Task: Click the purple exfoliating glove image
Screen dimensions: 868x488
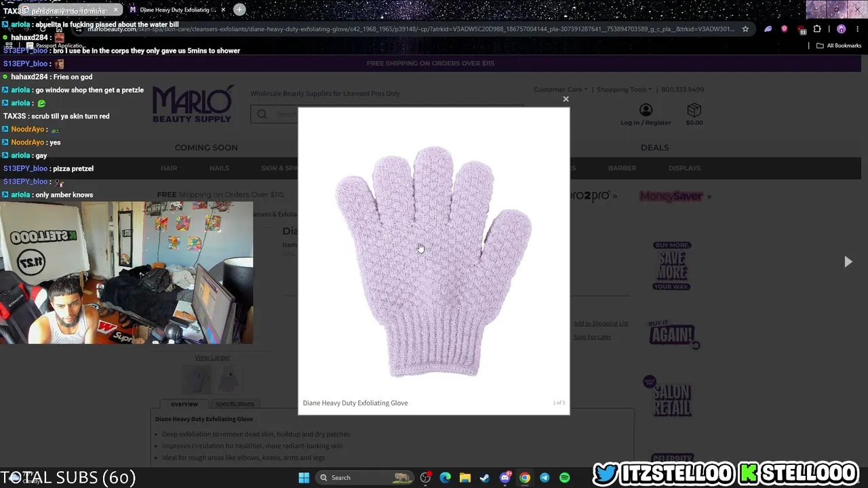Action: click(434, 261)
